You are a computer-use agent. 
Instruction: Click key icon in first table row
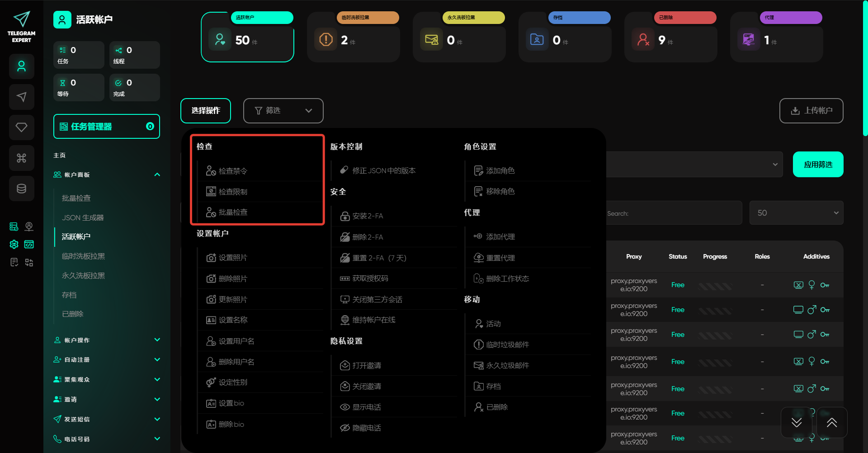[825, 285]
